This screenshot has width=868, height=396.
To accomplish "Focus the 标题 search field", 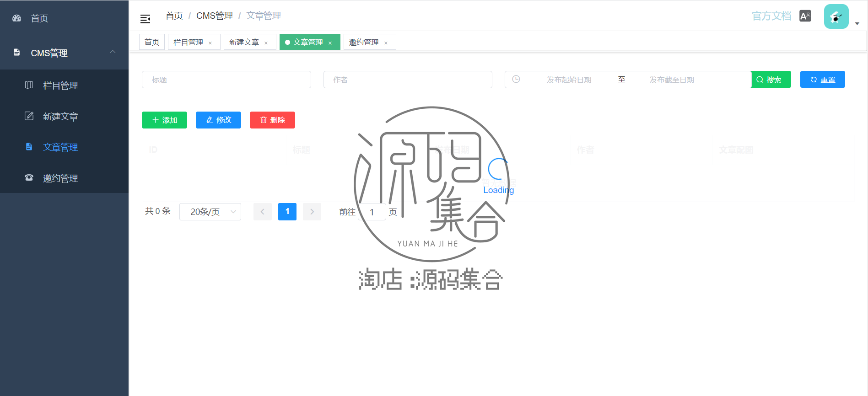I will click(x=226, y=80).
